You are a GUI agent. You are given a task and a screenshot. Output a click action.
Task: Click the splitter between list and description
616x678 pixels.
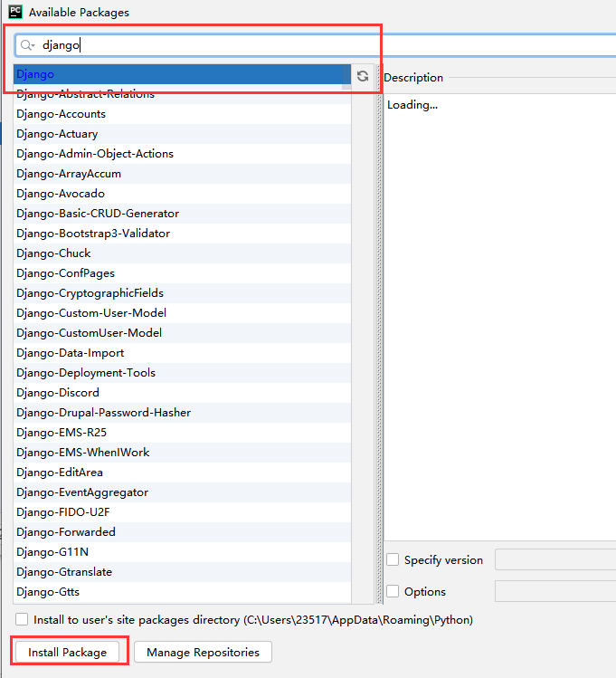click(x=379, y=334)
